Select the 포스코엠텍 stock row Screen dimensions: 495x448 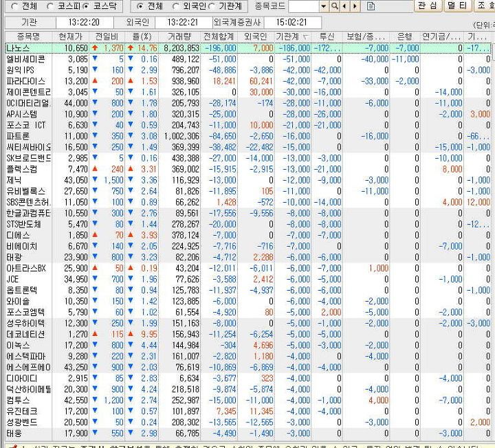248,313
